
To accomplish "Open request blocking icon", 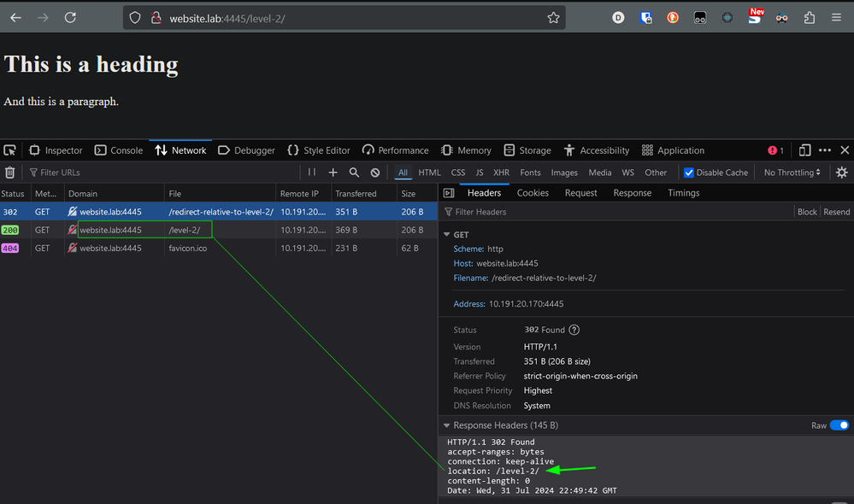I will [x=374, y=173].
